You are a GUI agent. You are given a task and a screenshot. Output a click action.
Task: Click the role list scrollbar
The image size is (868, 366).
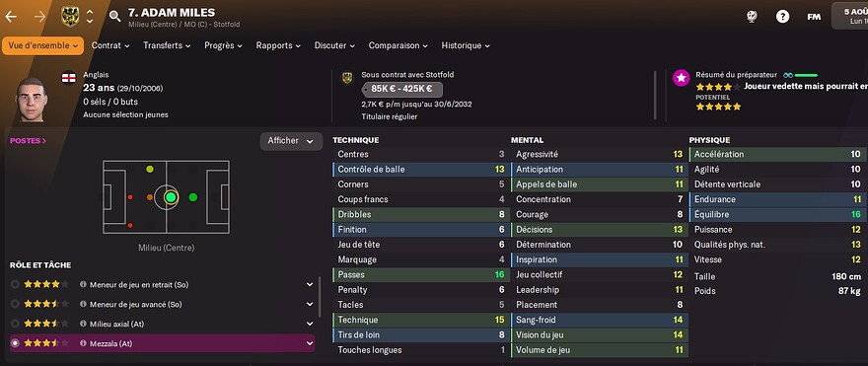pyautogui.click(x=320, y=297)
